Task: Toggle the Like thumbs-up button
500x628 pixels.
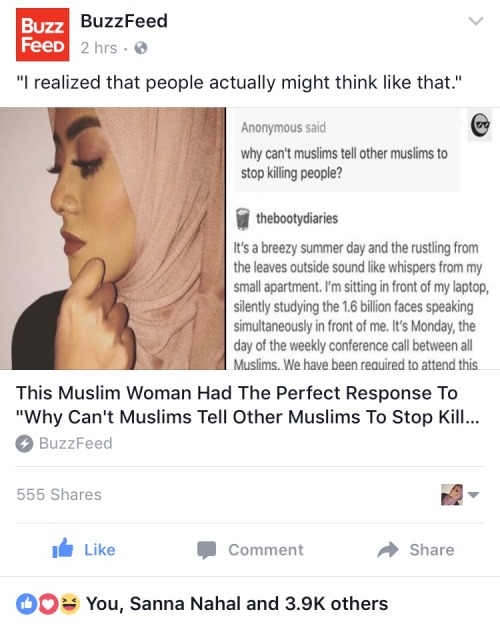Action: (x=84, y=550)
